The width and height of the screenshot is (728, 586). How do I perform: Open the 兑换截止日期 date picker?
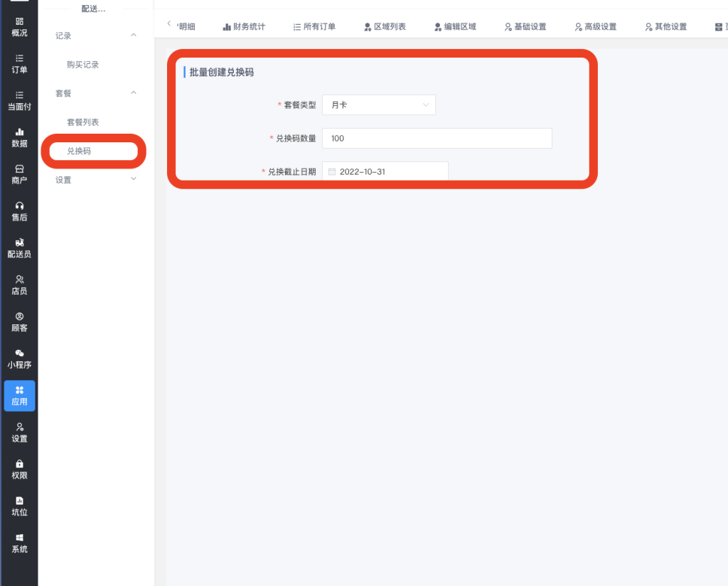pyautogui.click(x=385, y=171)
